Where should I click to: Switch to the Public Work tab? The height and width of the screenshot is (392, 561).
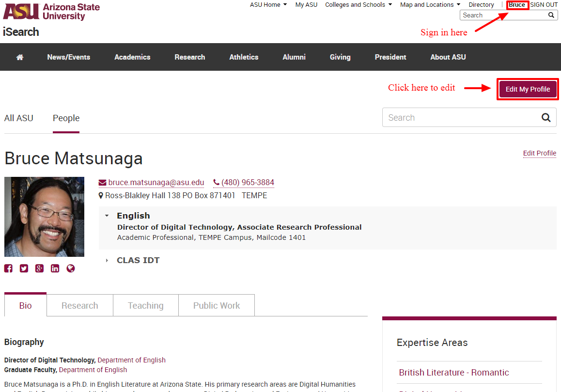[x=217, y=305]
